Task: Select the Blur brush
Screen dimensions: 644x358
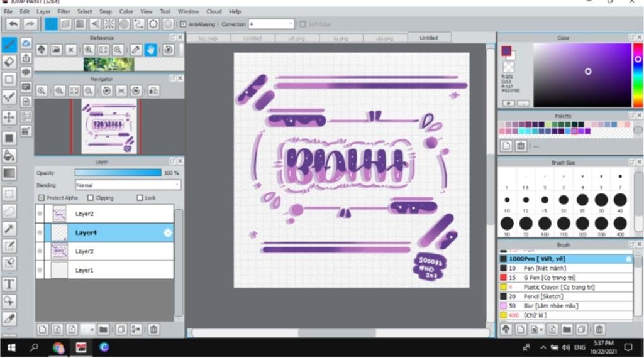Action: (x=565, y=305)
